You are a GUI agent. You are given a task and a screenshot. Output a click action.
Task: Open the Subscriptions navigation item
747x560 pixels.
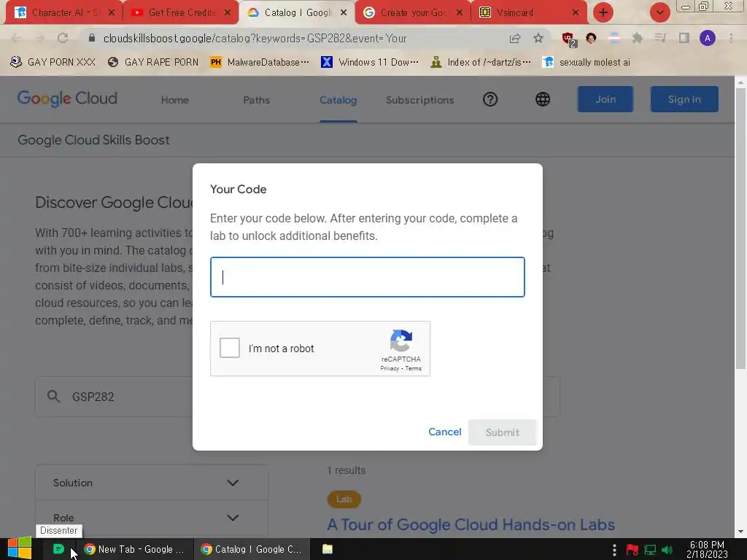click(419, 100)
